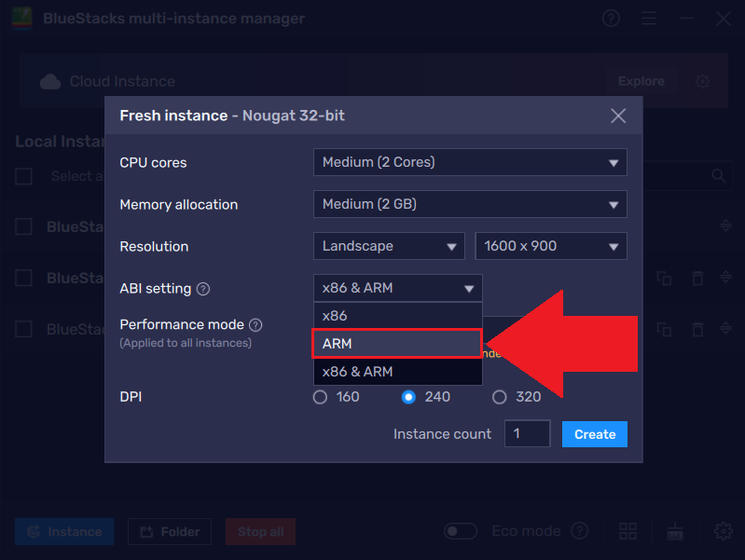Click the Instance button in the manager
Image resolution: width=745 pixels, height=560 pixels.
coord(64,531)
